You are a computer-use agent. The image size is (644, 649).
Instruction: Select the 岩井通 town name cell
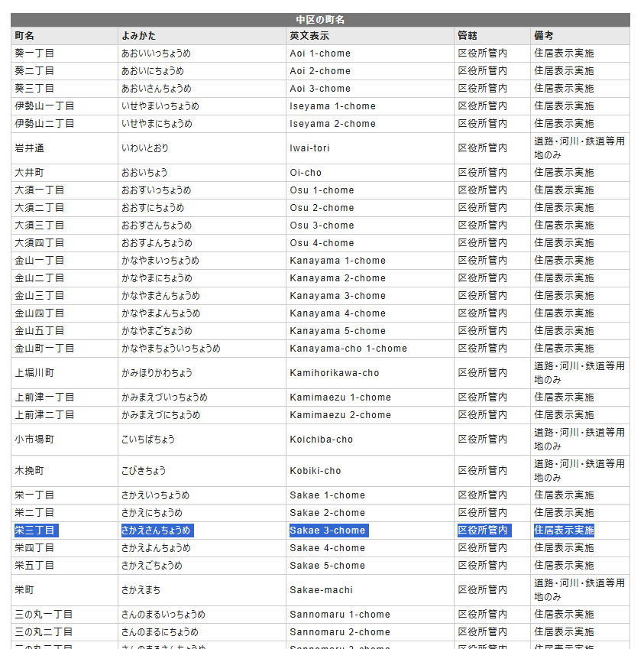click(x=29, y=148)
